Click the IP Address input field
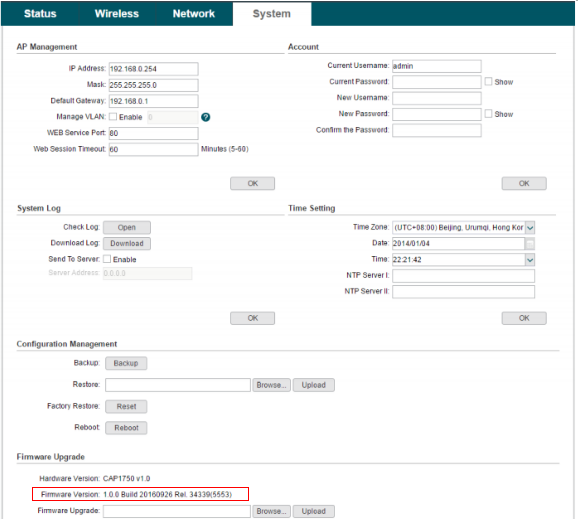The width and height of the screenshot is (578, 528). coord(153,69)
